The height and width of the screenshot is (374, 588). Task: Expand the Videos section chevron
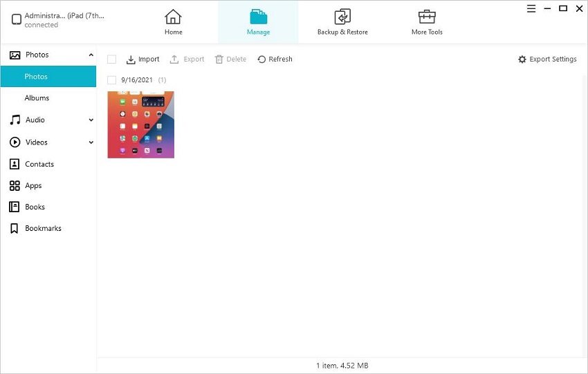[x=91, y=142]
